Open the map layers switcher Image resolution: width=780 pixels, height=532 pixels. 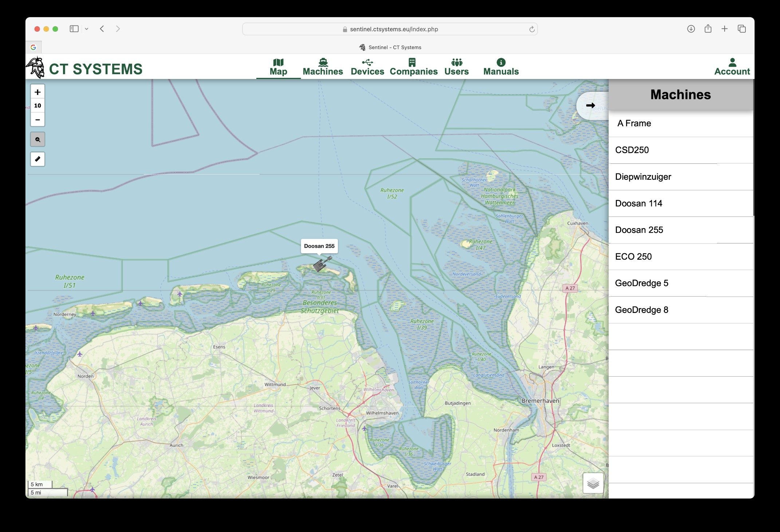(593, 483)
